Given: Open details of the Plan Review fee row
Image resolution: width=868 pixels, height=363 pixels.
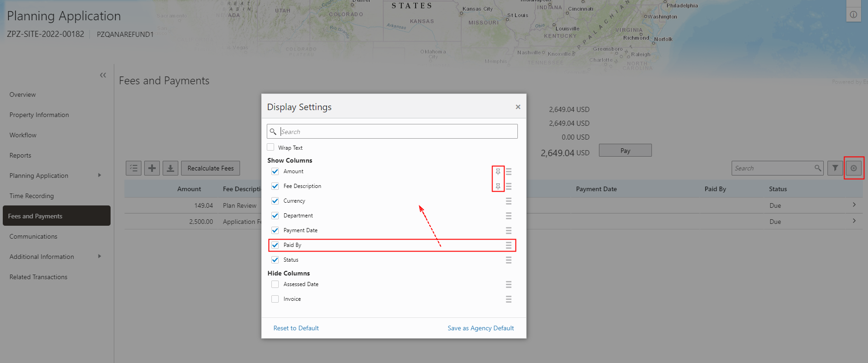Looking at the screenshot, I should 854,205.
